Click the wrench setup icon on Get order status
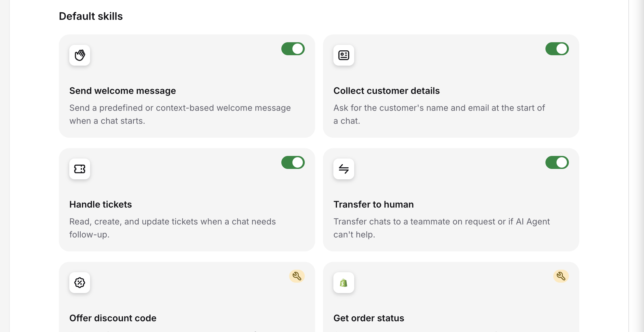644x332 pixels. 561,276
